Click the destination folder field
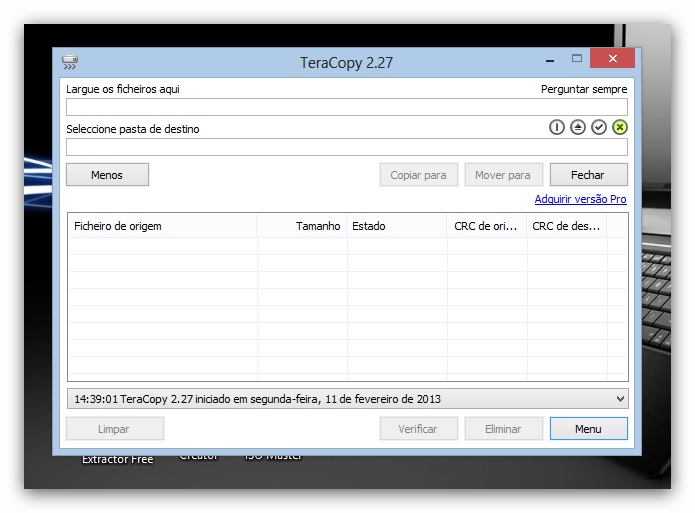695x513 pixels. coord(347,147)
